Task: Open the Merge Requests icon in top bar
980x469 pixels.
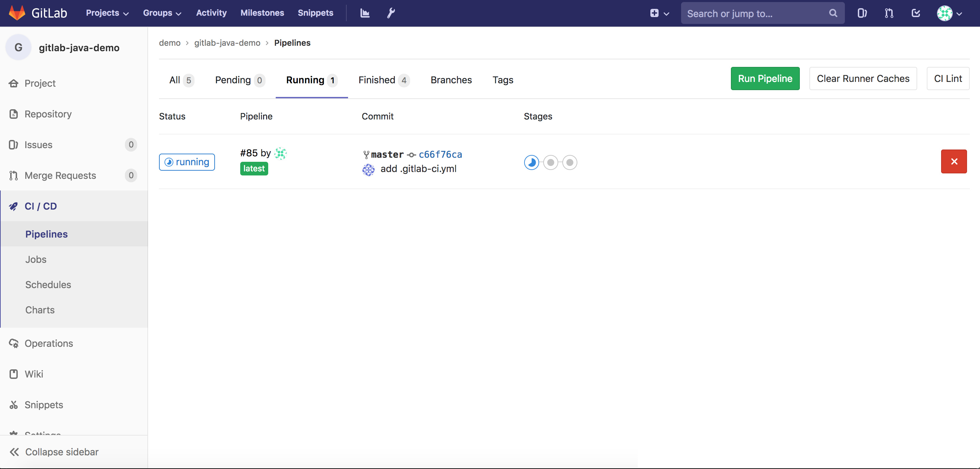Action: (x=889, y=13)
